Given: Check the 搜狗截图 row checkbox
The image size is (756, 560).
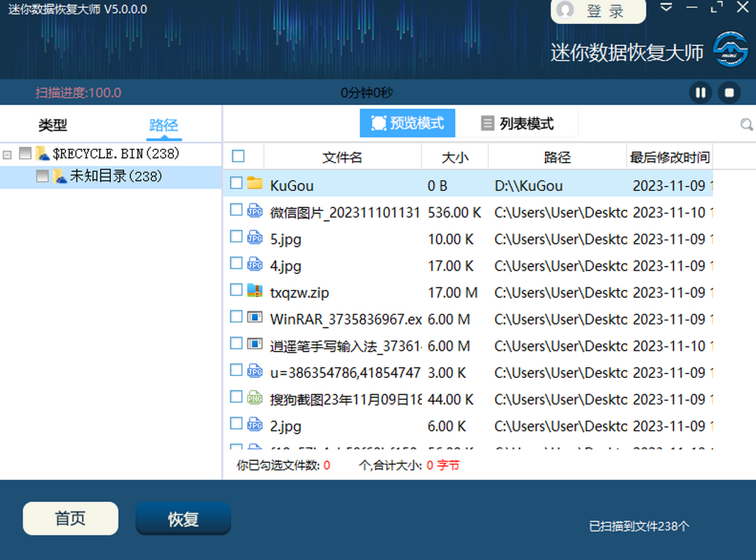Looking at the screenshot, I should coord(236,397).
